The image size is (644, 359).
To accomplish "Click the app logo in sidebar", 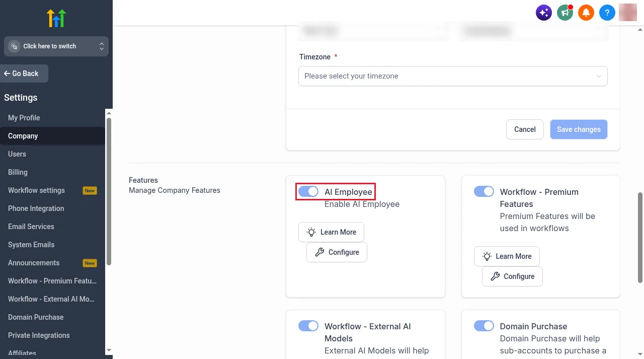I will [56, 18].
